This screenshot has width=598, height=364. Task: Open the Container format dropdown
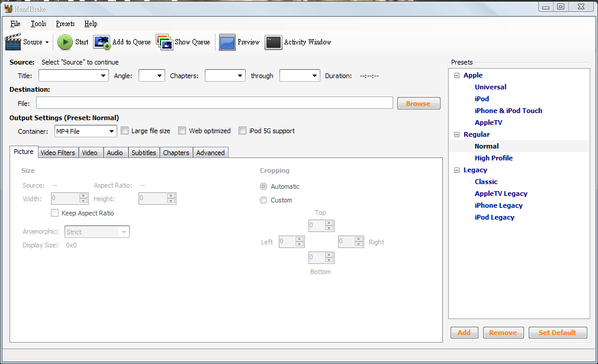tap(86, 131)
